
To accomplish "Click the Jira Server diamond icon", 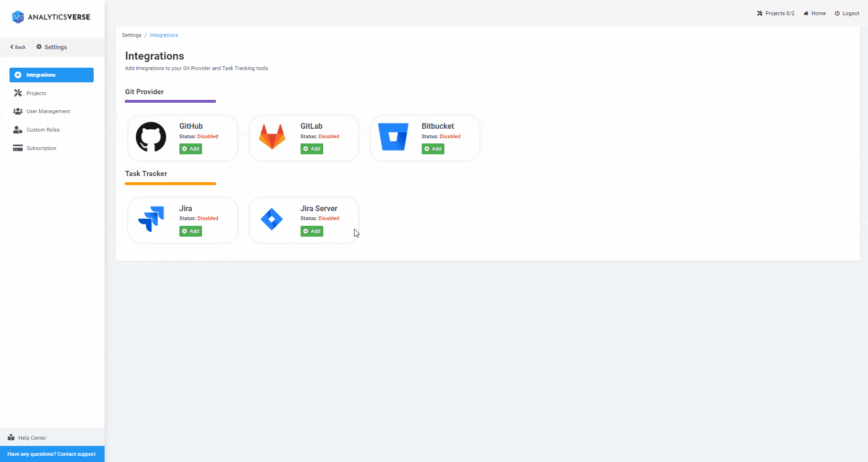I will (x=272, y=219).
